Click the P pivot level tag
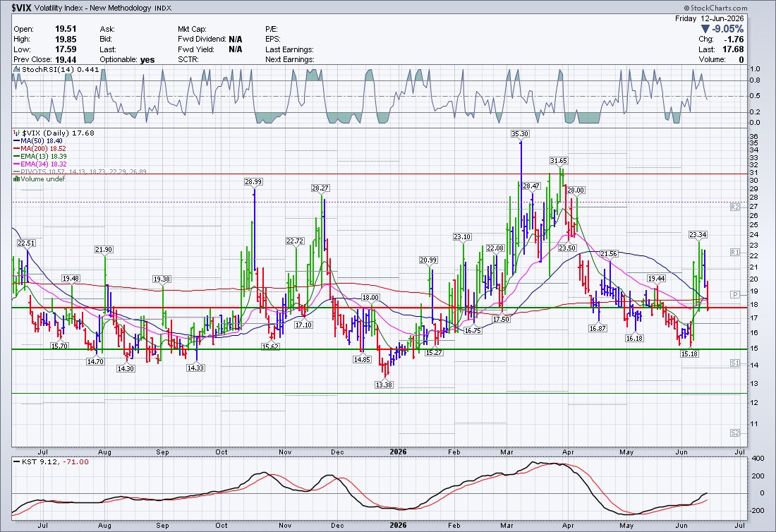This screenshot has height=532, width=776. 735,294
